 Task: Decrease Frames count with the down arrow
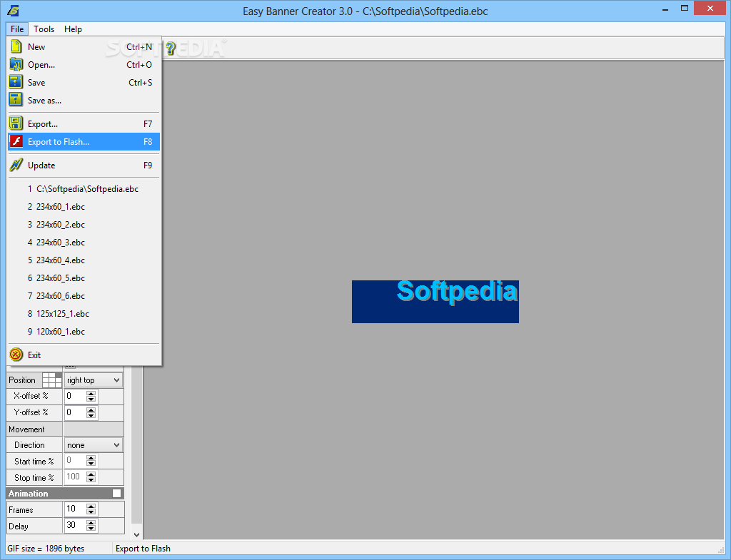point(91,512)
